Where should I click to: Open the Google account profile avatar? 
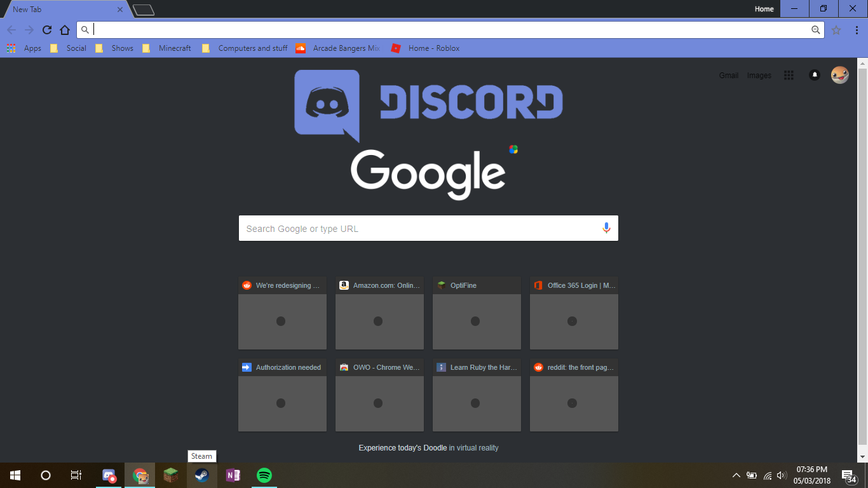(x=840, y=75)
